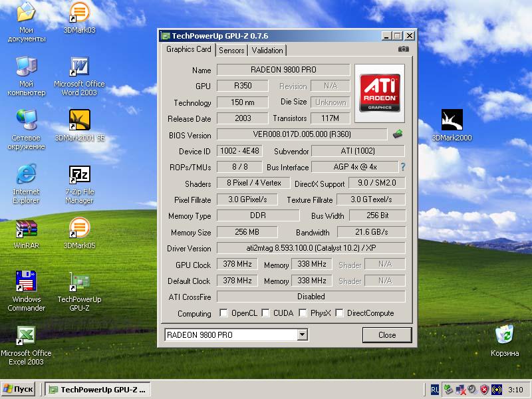Image resolution: width=532 pixels, height=399 pixels.
Task: Click the round gray tray icon
Action: (x=472, y=389)
